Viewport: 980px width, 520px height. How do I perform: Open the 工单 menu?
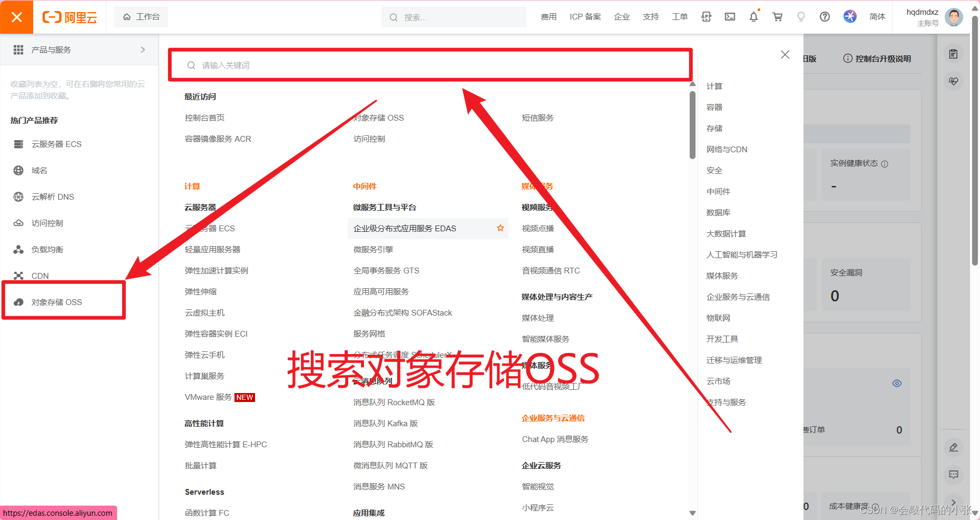(x=680, y=17)
